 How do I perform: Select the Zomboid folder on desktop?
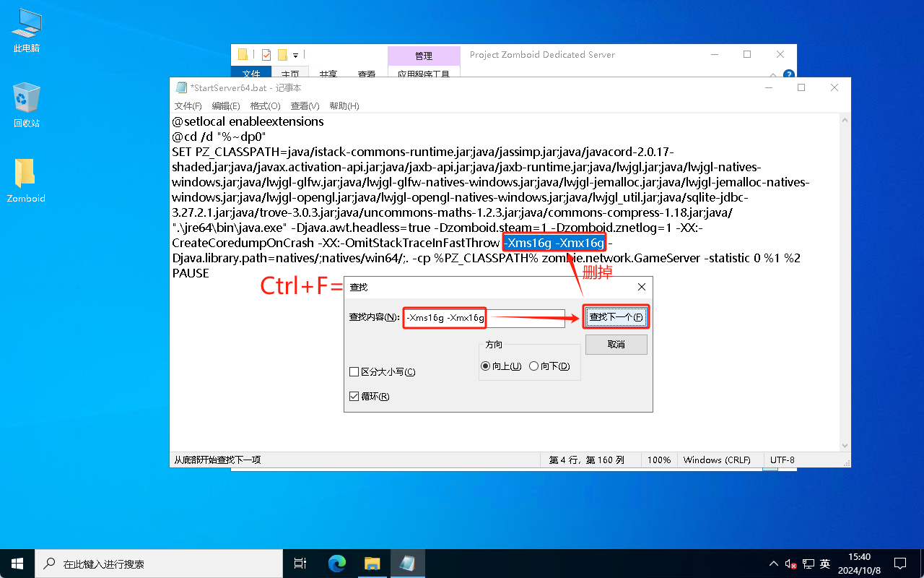pyautogui.click(x=26, y=181)
